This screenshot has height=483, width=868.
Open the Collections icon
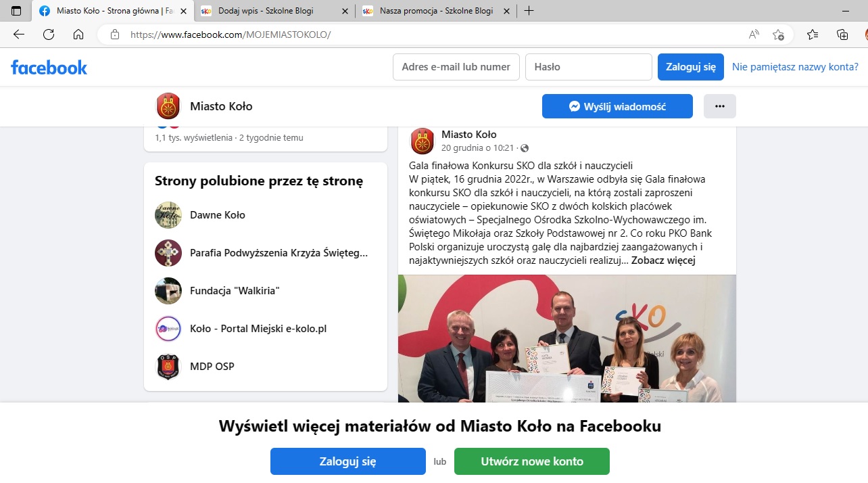click(x=842, y=34)
